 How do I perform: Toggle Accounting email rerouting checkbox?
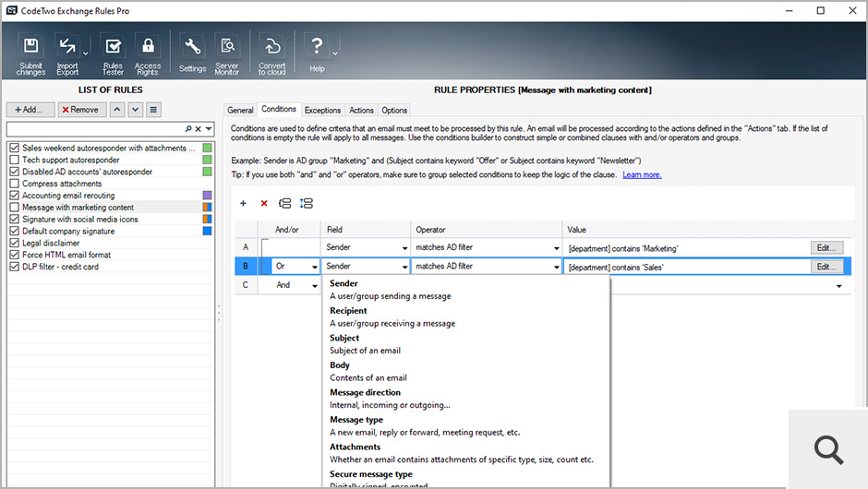pos(15,196)
